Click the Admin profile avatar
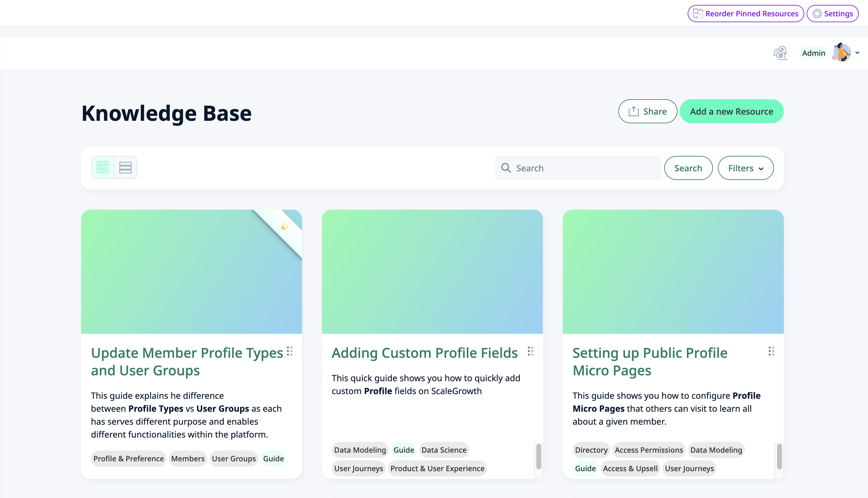The height and width of the screenshot is (498, 868). [841, 53]
